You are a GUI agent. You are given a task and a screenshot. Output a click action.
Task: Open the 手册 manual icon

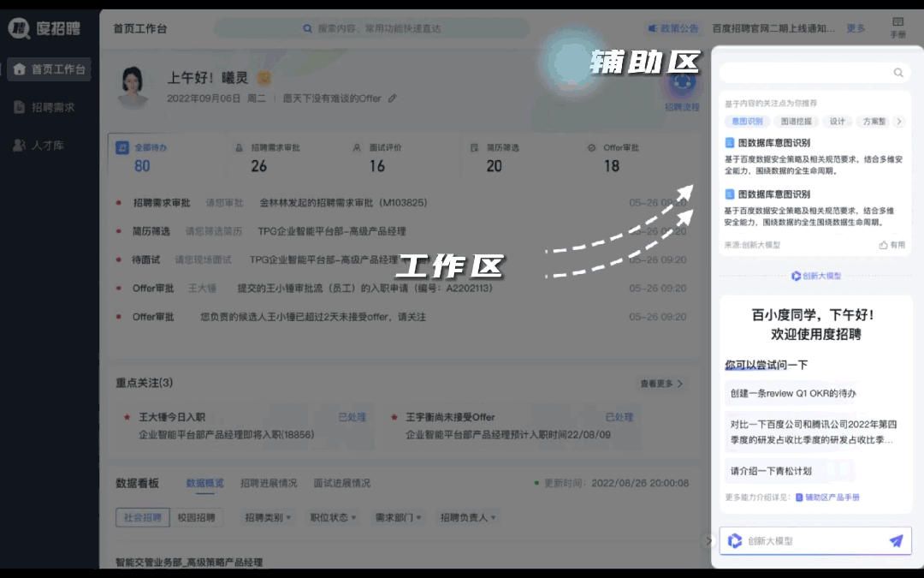[x=897, y=27]
